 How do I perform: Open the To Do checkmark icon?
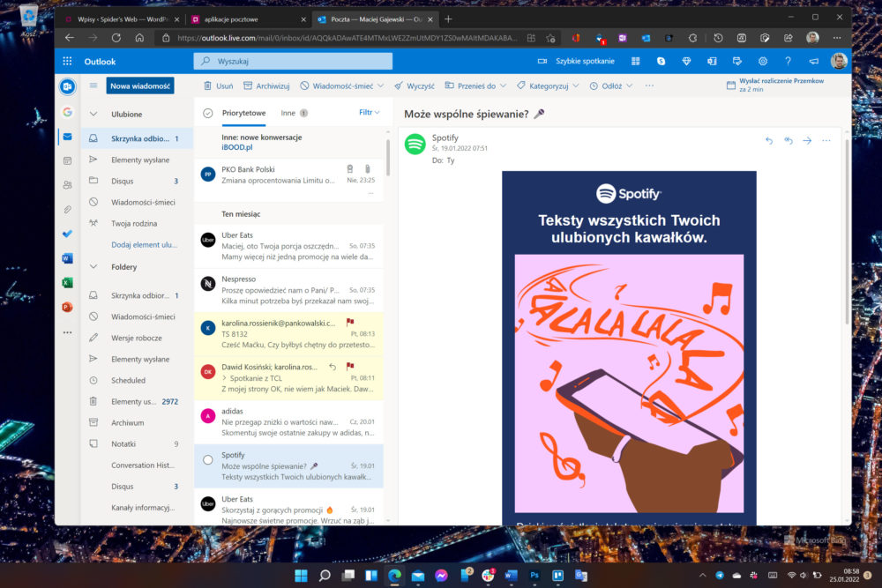point(68,234)
